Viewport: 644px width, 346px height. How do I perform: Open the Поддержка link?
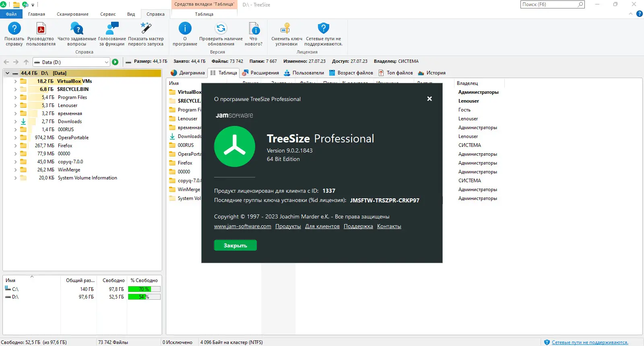pyautogui.click(x=358, y=227)
